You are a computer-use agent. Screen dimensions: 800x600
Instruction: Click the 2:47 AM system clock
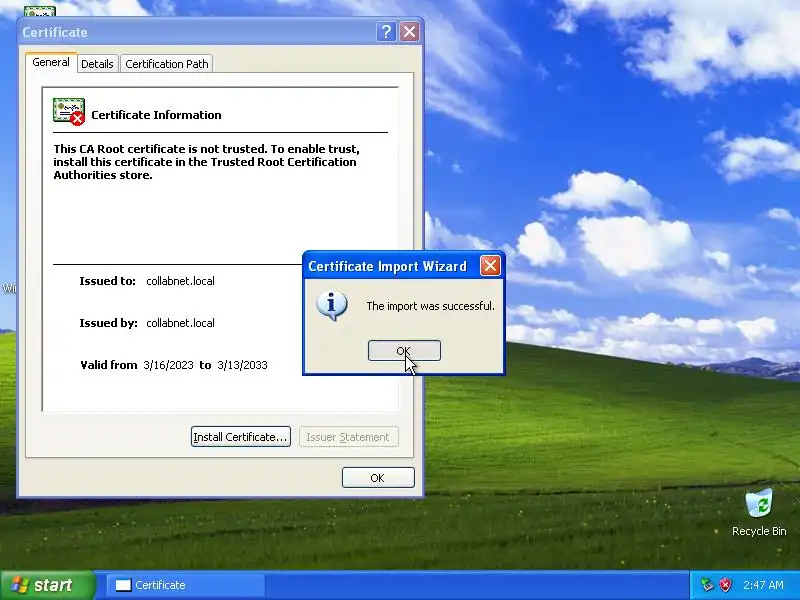(x=763, y=585)
